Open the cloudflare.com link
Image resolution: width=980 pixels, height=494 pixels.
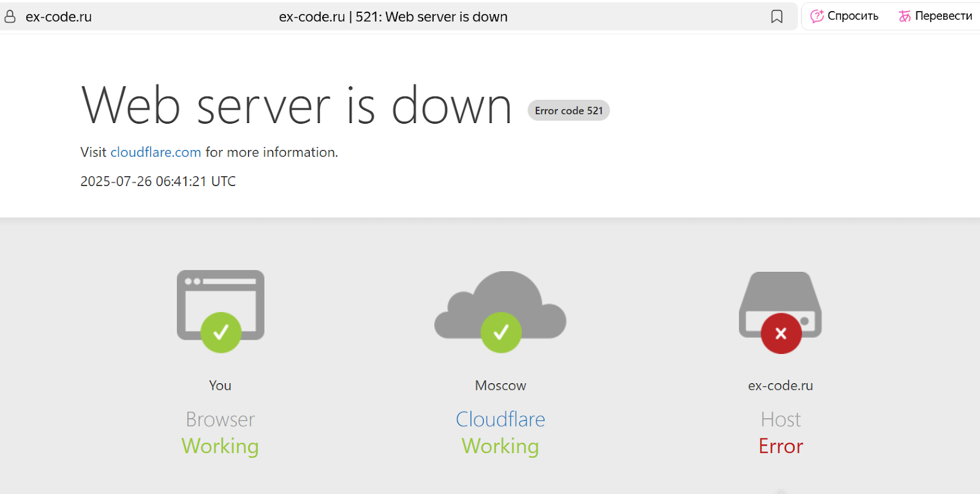click(x=156, y=152)
